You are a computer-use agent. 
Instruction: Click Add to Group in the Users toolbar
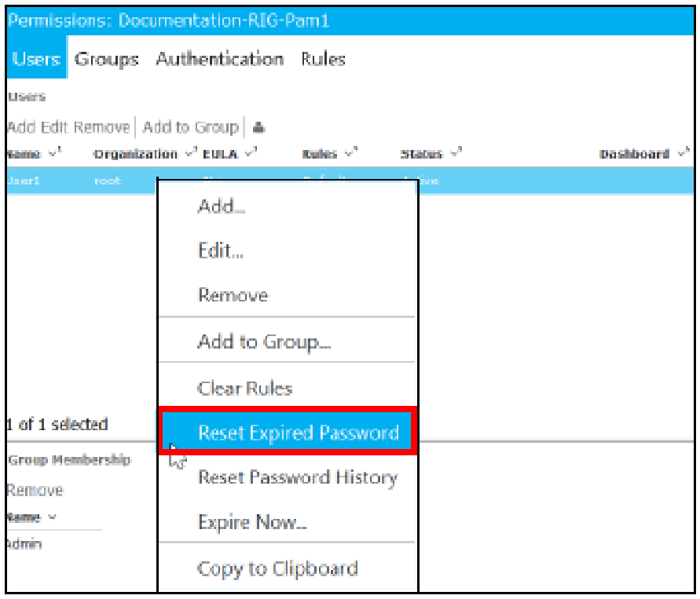(191, 127)
